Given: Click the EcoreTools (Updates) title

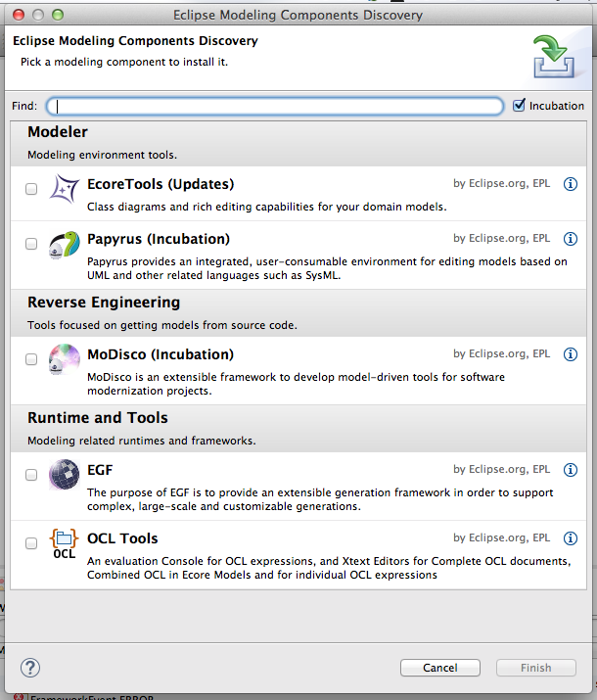Looking at the screenshot, I should (x=161, y=184).
